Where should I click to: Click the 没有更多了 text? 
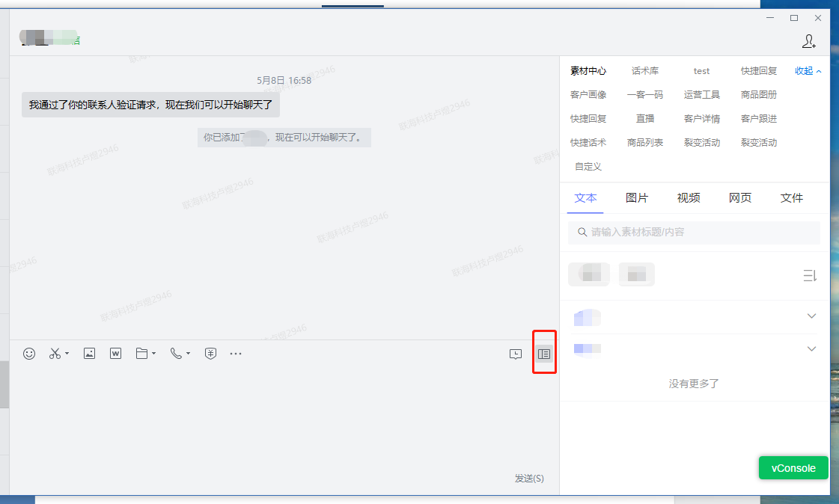pos(694,384)
